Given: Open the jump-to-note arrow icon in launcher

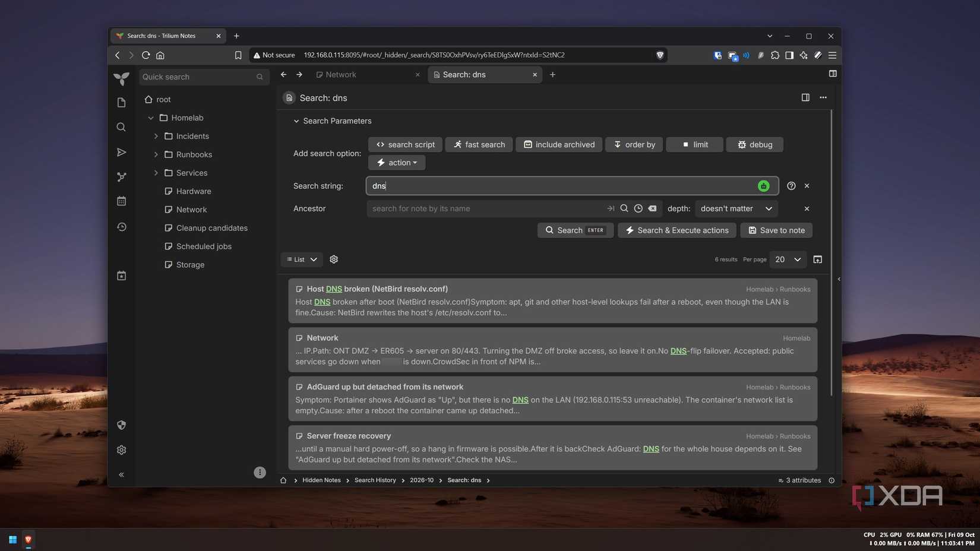Looking at the screenshot, I should [x=121, y=153].
